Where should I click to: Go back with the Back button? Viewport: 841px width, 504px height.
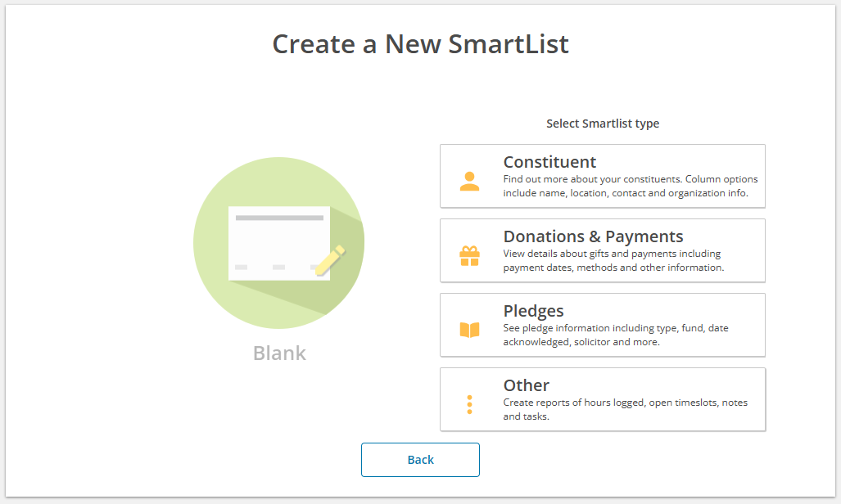pyautogui.click(x=421, y=460)
